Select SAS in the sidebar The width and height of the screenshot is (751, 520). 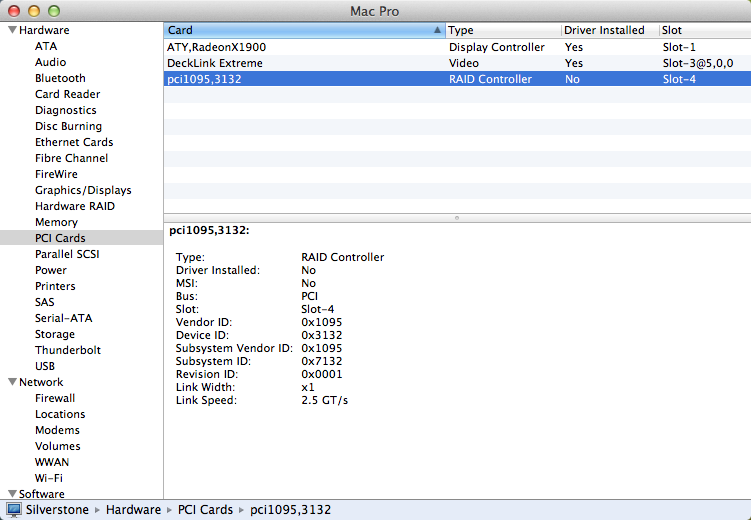tap(45, 302)
